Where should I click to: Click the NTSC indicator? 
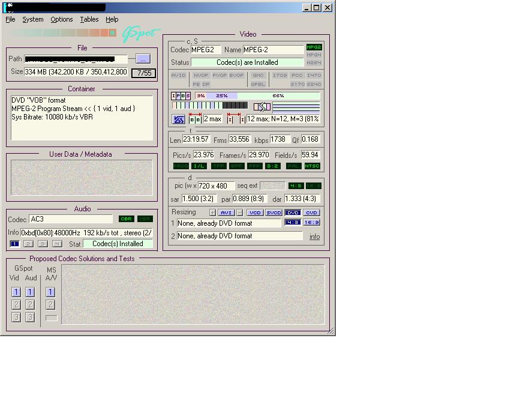[312, 166]
